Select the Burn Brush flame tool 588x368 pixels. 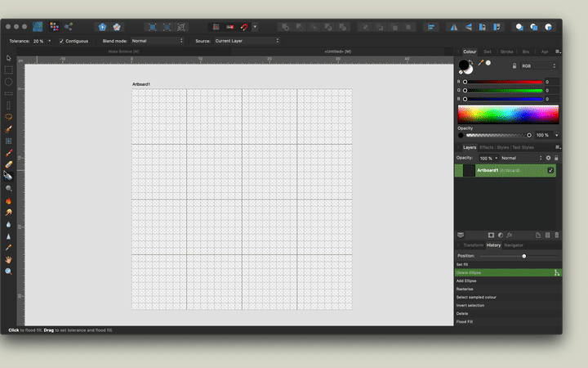(8, 201)
